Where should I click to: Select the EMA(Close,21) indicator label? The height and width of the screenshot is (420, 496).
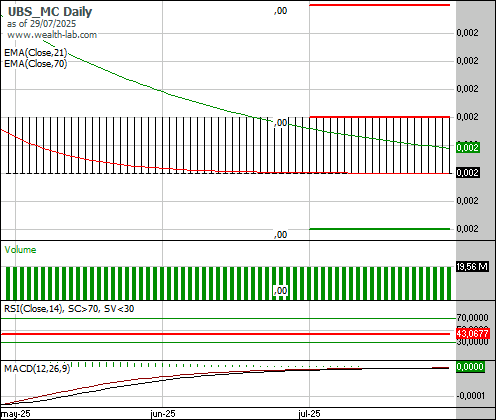[x=36, y=53]
